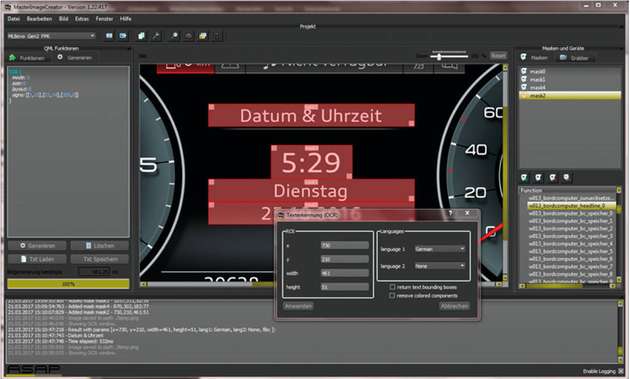Click the yellow folder icon in the toolbar

click(203, 36)
